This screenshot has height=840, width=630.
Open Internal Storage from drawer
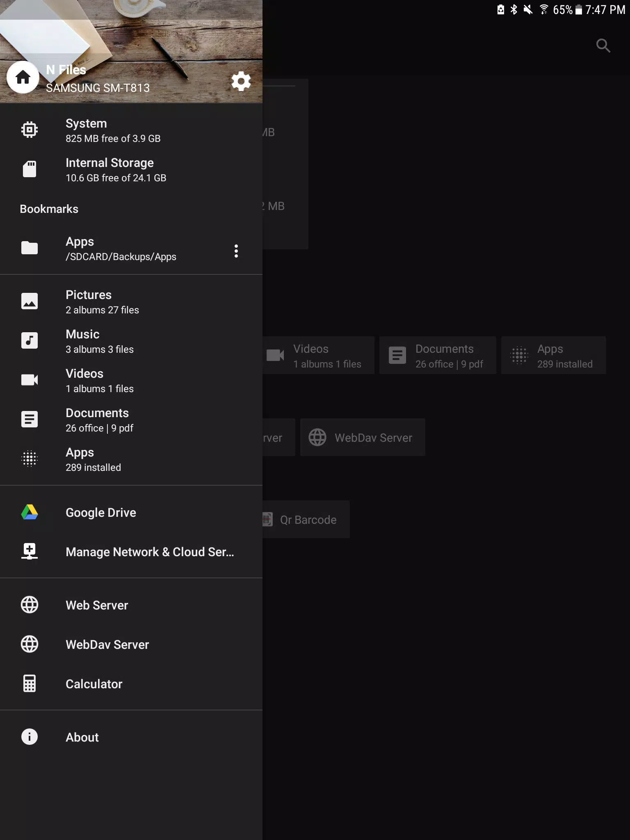click(x=131, y=169)
